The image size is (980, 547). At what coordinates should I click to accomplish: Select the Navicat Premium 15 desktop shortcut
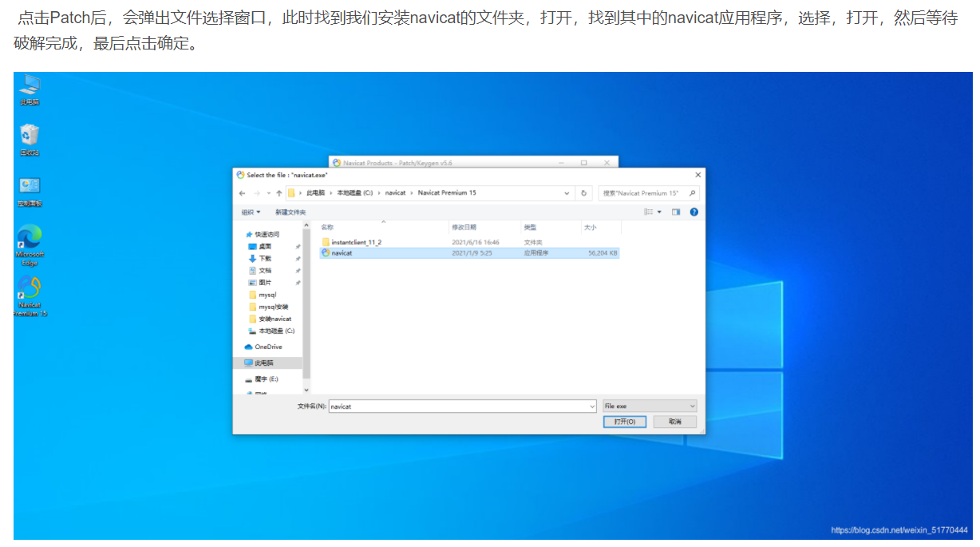point(30,296)
